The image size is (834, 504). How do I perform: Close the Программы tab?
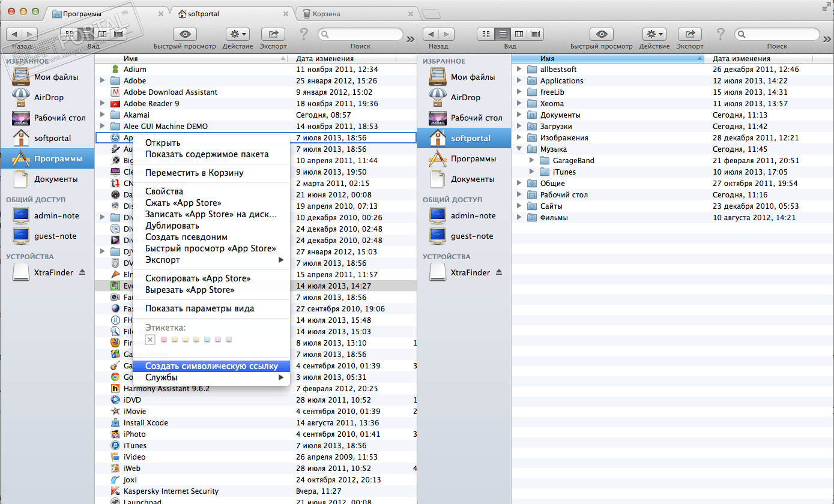162,13
